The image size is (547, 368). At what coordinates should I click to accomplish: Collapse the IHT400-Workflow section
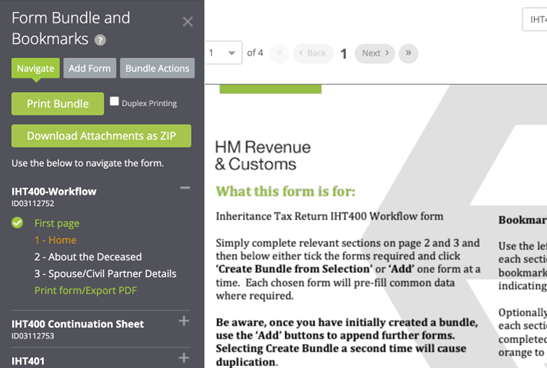(185, 188)
